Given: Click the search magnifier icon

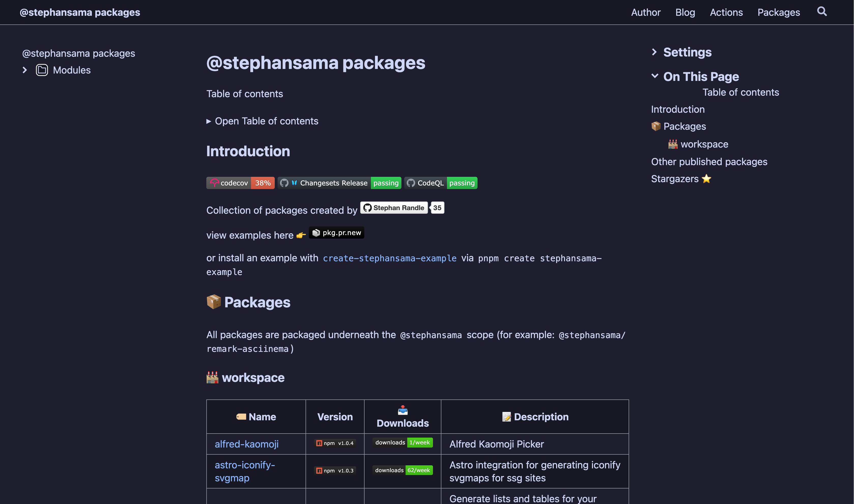Looking at the screenshot, I should tap(822, 11).
